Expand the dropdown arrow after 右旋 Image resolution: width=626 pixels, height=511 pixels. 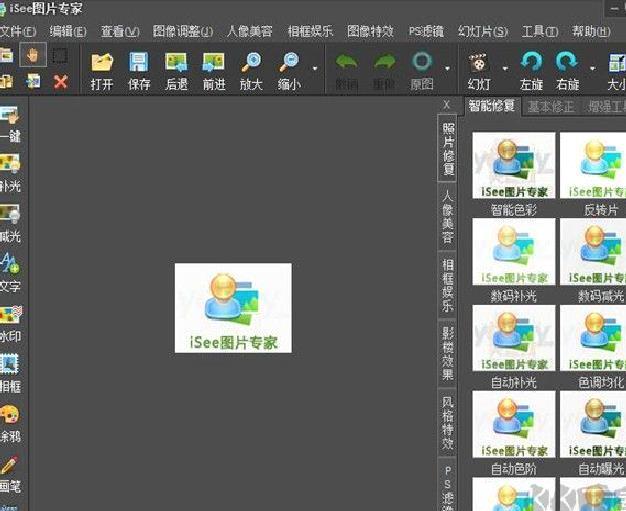[x=593, y=69]
